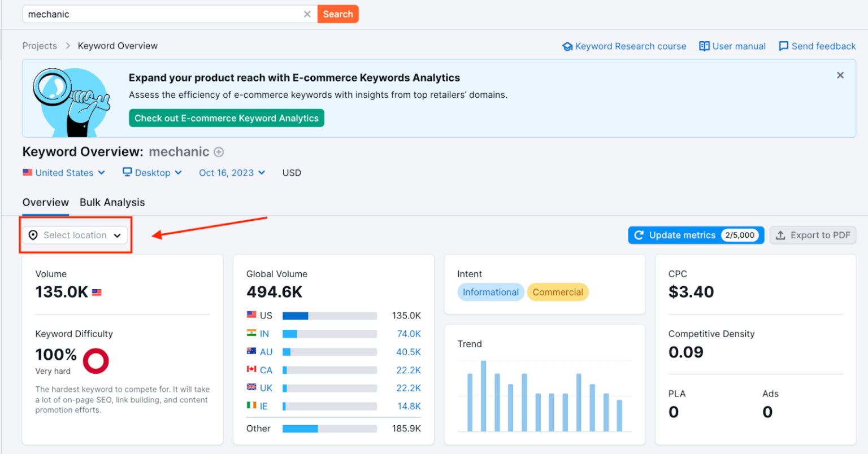Image resolution: width=868 pixels, height=454 pixels.
Task: Select the Overview tab
Action: [x=45, y=202]
